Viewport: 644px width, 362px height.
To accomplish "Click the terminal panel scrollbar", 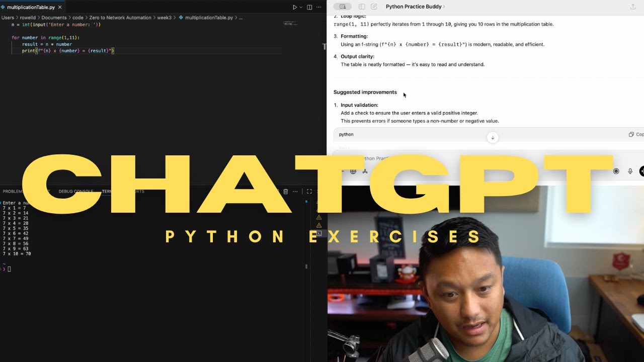I will [306, 266].
